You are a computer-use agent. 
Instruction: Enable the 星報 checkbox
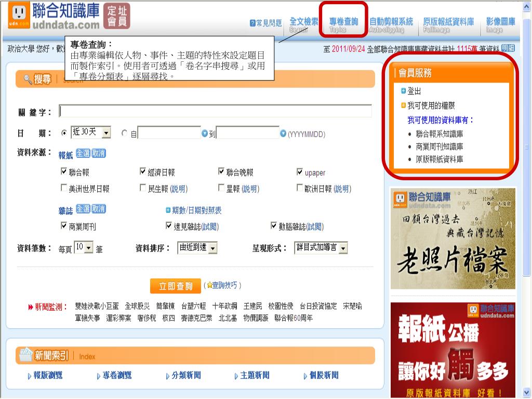[x=221, y=187]
